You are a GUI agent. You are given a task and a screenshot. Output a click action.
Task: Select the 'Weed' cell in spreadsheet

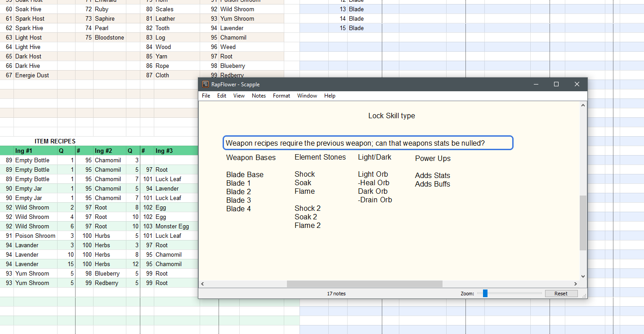[x=251, y=47]
